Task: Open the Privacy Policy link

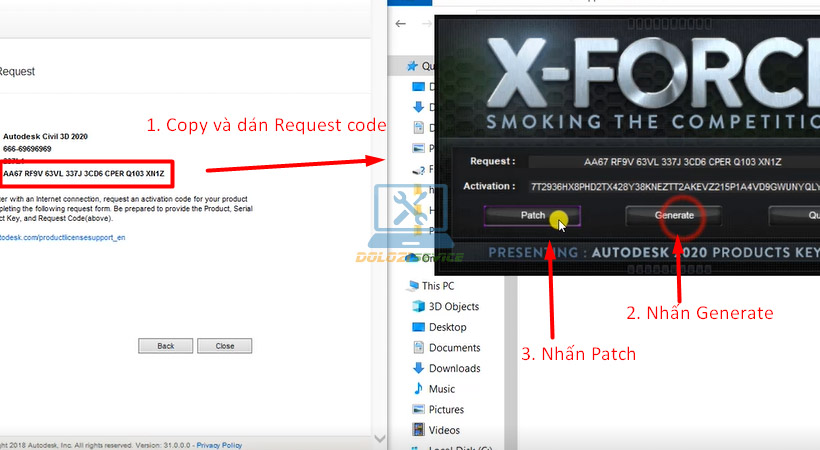Action: (219, 445)
